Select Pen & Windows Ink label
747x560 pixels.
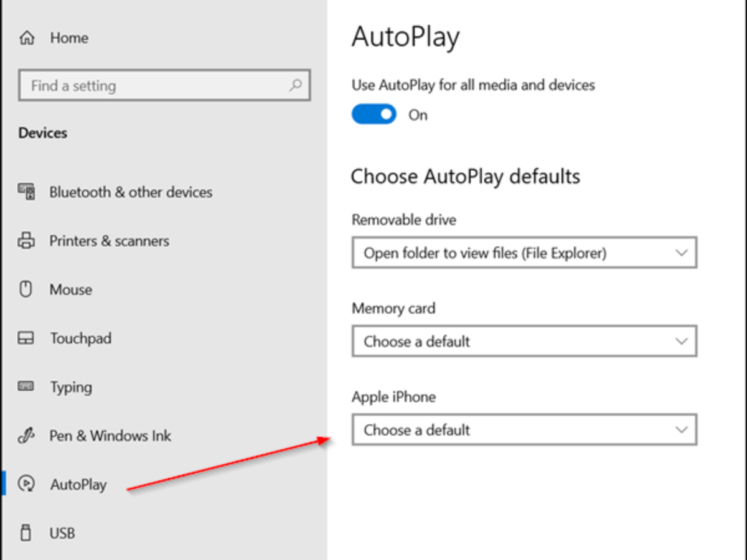point(110,436)
